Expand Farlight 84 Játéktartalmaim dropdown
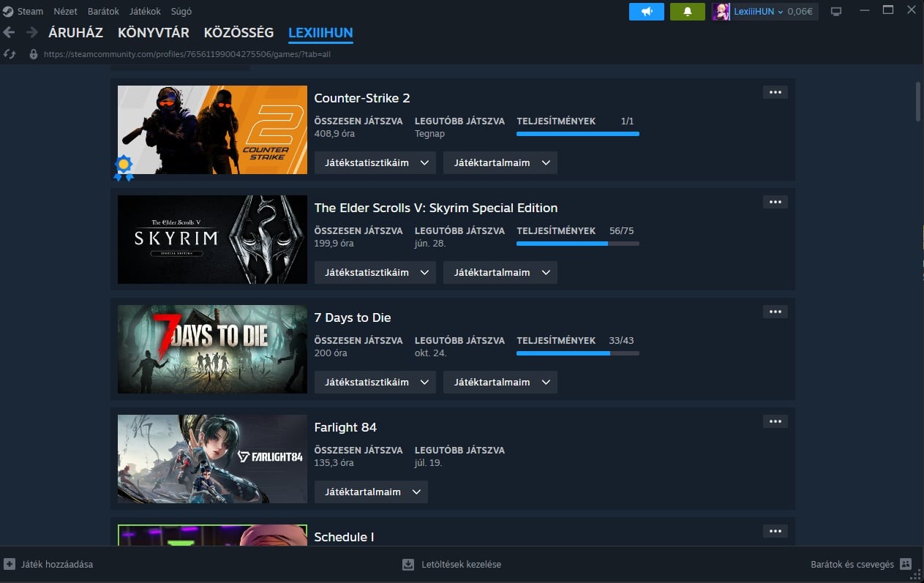924x583 pixels. point(371,492)
